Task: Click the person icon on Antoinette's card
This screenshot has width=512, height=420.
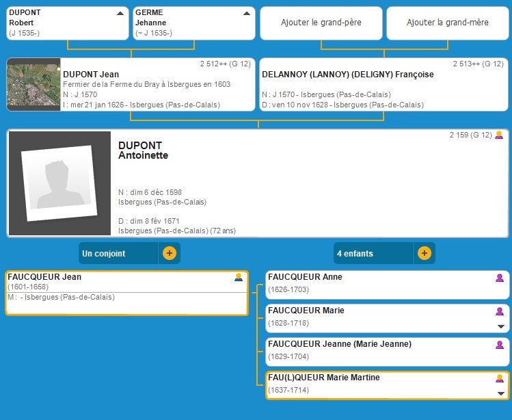Action: [x=499, y=135]
